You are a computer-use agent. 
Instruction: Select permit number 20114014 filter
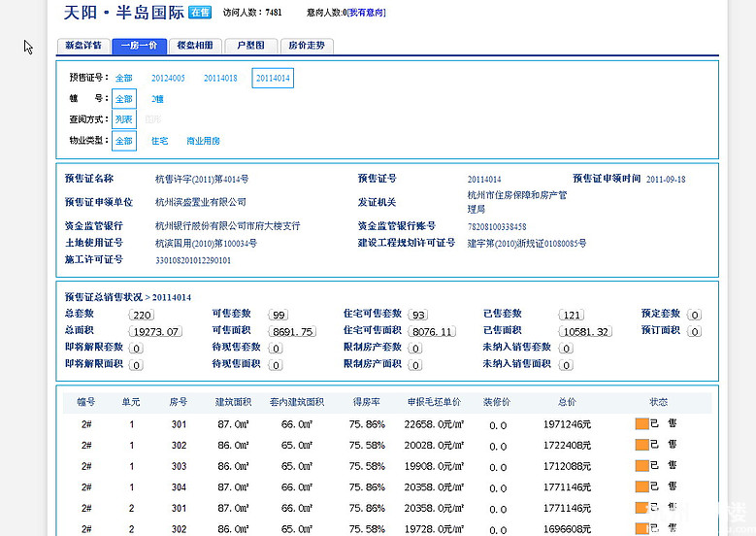pos(273,78)
